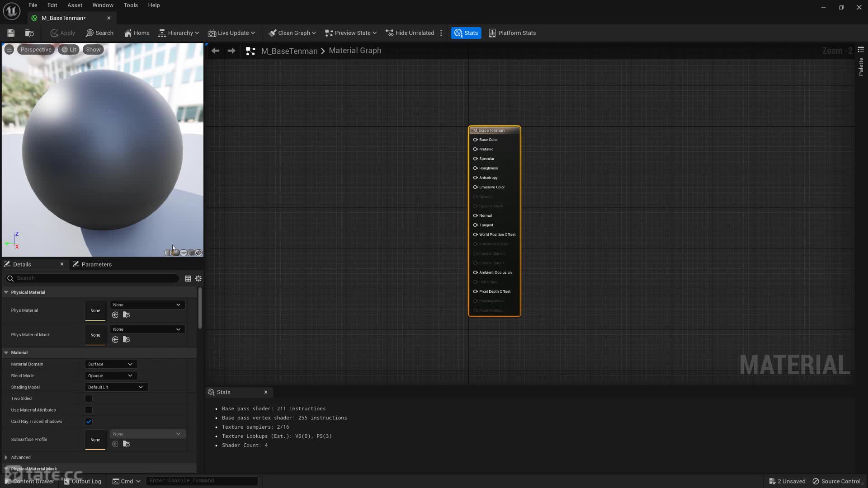Go forward with the graph navigation arrow
Screen dimensions: 868x488
click(x=231, y=51)
